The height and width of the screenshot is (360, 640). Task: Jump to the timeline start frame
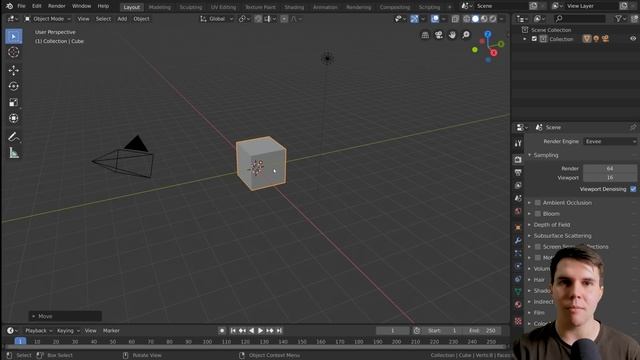(233, 331)
